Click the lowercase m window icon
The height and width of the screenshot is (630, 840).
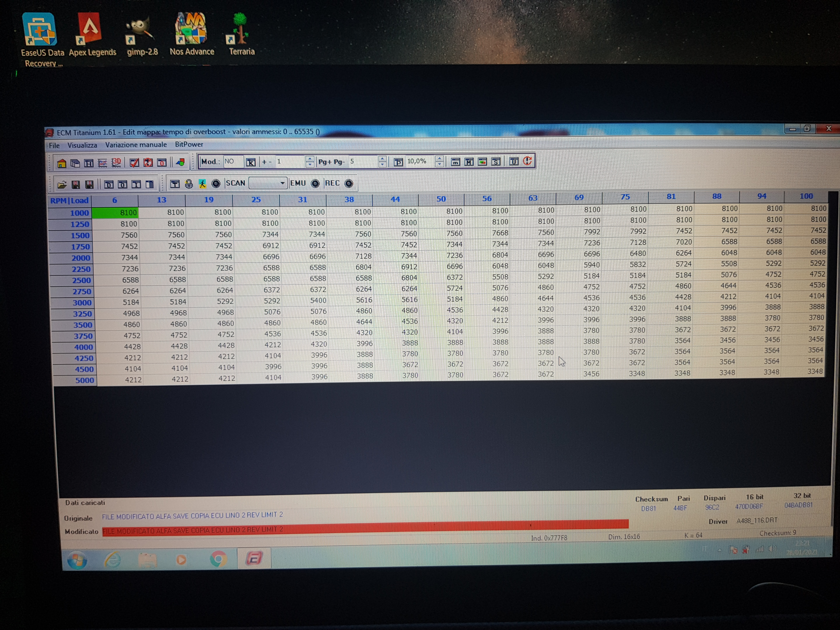pyautogui.click(x=455, y=162)
